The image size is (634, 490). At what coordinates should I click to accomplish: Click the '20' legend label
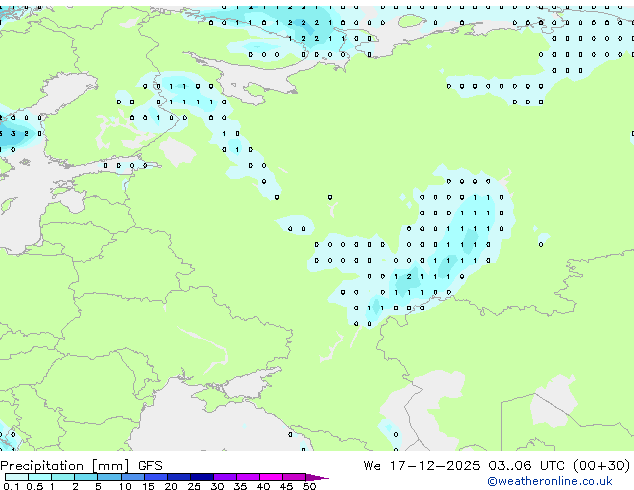171,486
